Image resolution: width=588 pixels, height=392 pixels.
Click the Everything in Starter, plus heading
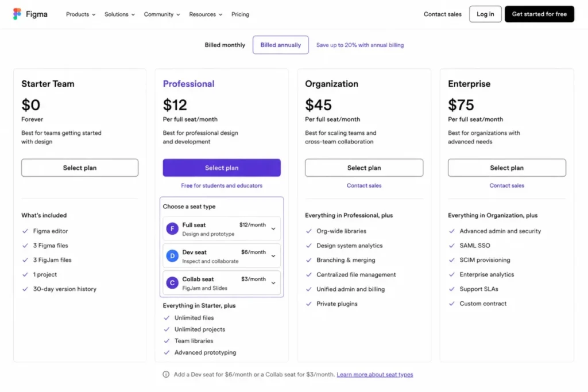[199, 306]
